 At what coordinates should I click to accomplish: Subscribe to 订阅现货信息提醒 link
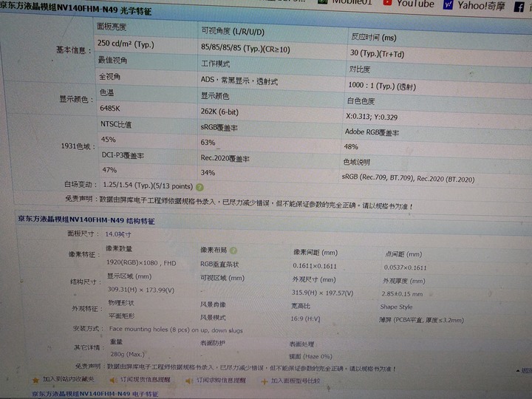pyautogui.click(x=146, y=380)
